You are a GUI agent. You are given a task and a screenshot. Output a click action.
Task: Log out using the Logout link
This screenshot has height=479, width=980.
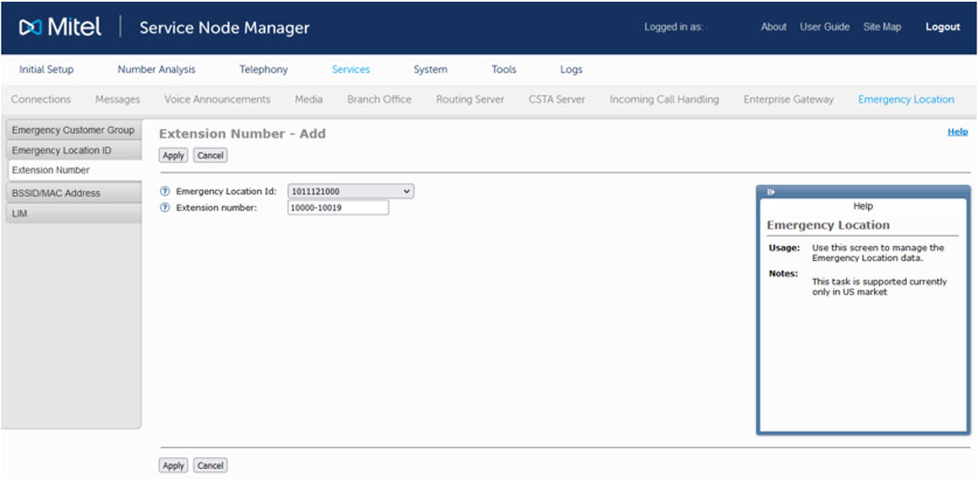942,27
